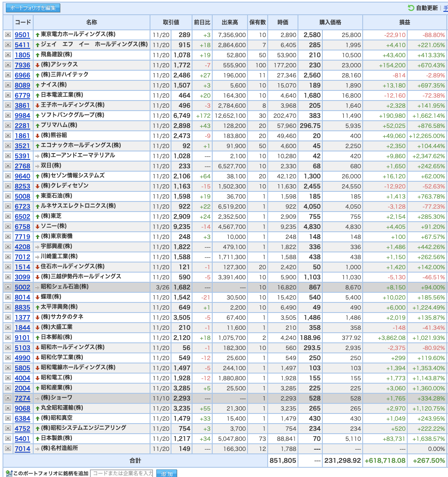Open stock code link 5002
The width and height of the screenshot is (448, 477).
coord(23,287)
